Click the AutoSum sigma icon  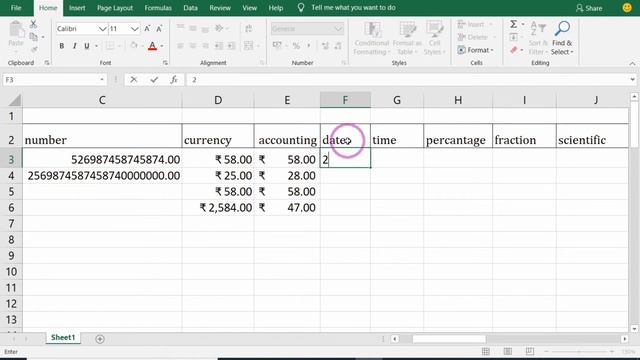pos(513,24)
